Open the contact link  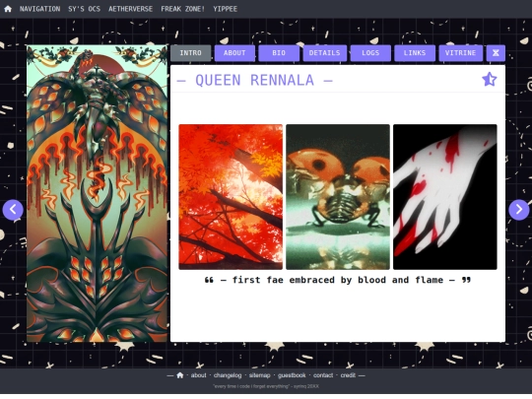(x=323, y=375)
